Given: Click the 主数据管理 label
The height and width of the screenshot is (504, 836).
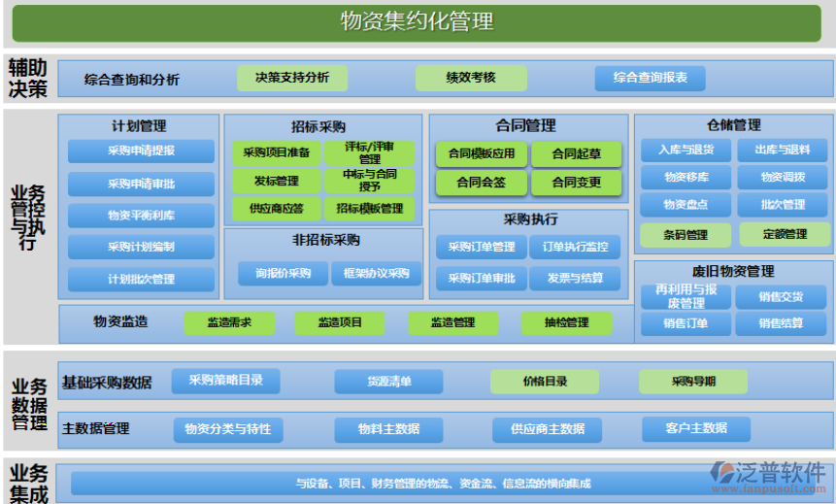Looking at the screenshot, I should point(95,429).
